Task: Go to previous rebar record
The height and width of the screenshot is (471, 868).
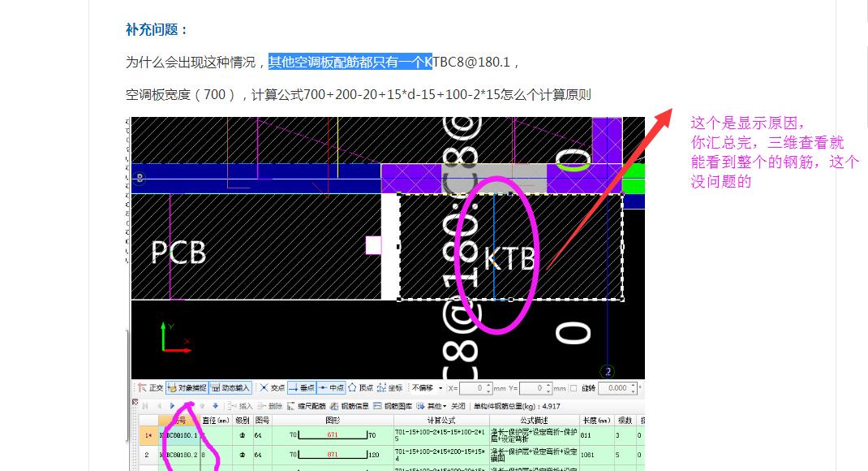Action: coord(159,406)
